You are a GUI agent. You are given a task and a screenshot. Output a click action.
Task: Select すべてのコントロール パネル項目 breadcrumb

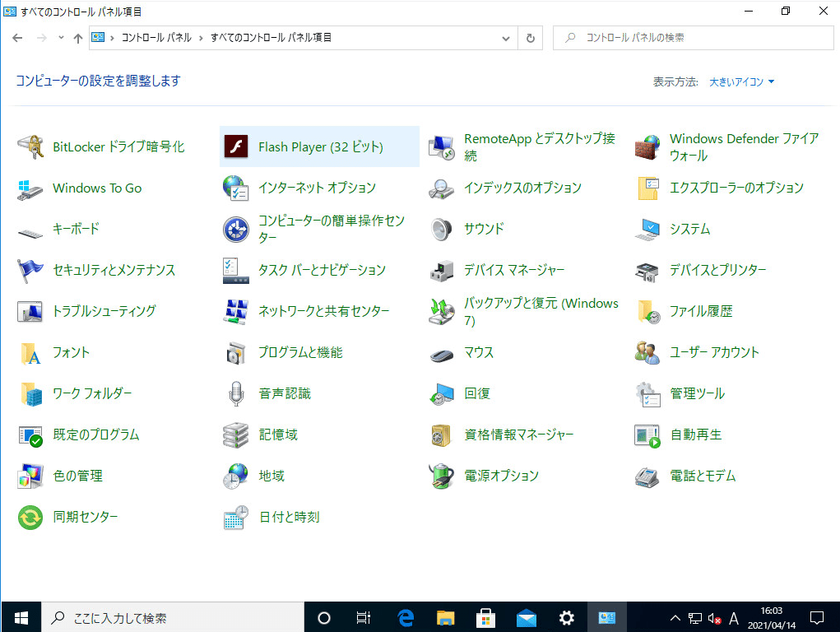[x=271, y=38]
